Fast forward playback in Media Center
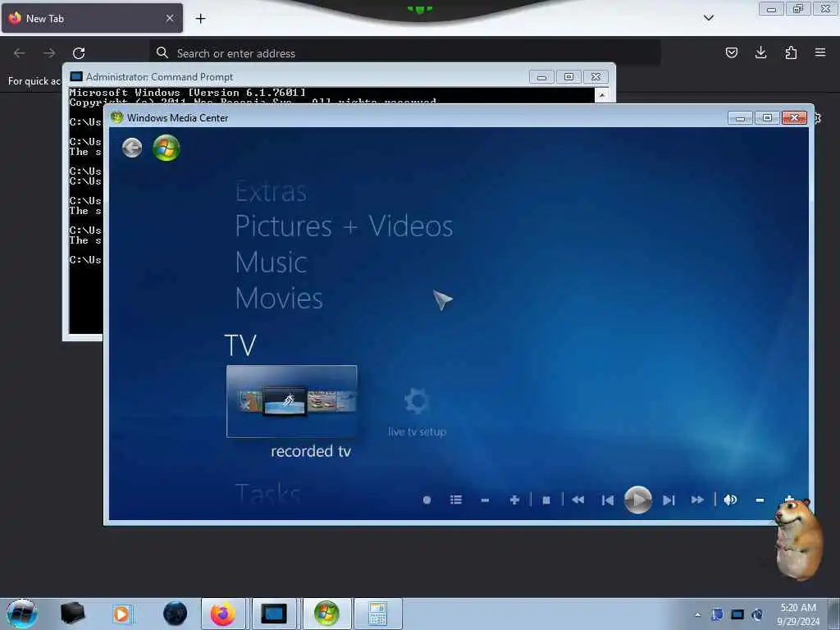 click(697, 500)
